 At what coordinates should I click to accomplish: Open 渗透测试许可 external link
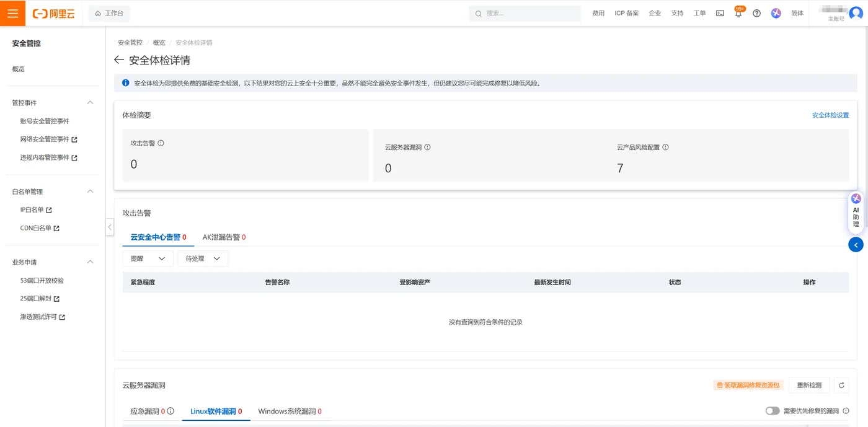point(42,317)
